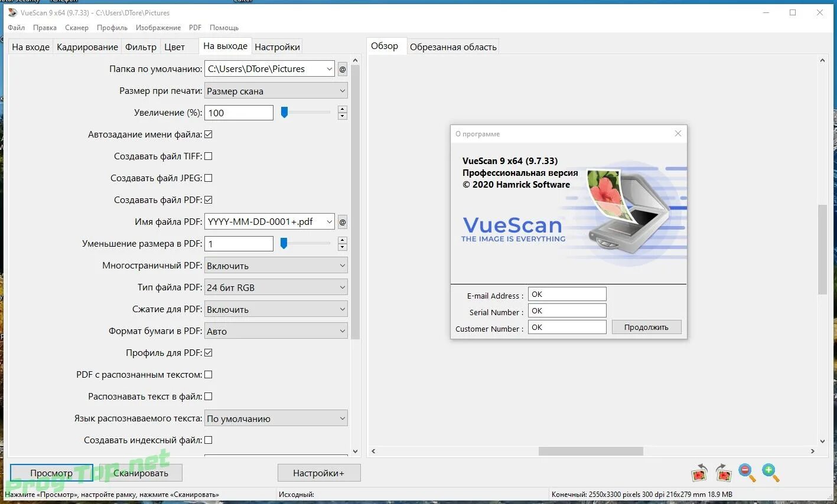Close the About dialog with X
837x504 pixels.
(678, 134)
